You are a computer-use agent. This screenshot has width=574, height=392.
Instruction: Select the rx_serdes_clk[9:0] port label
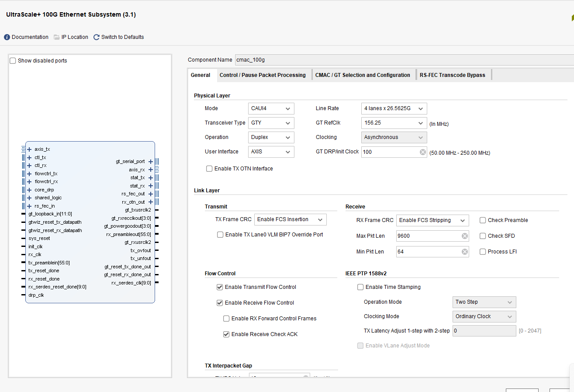pos(131,283)
